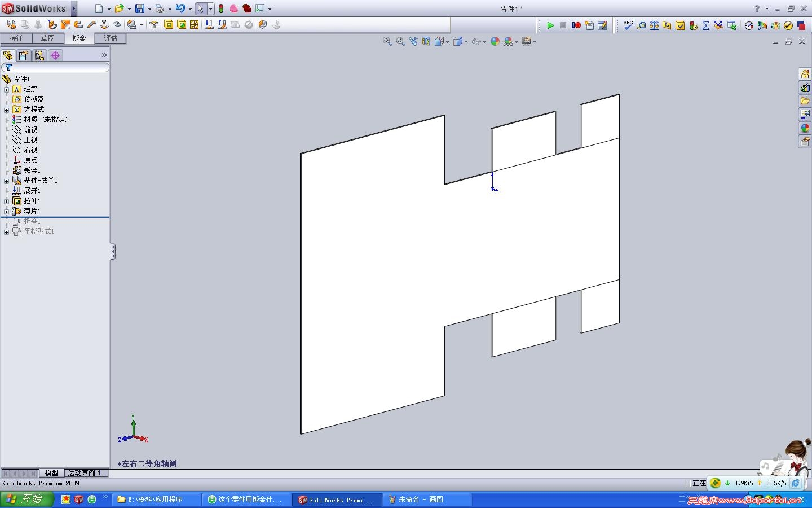Click the Print icon

(x=160, y=8)
